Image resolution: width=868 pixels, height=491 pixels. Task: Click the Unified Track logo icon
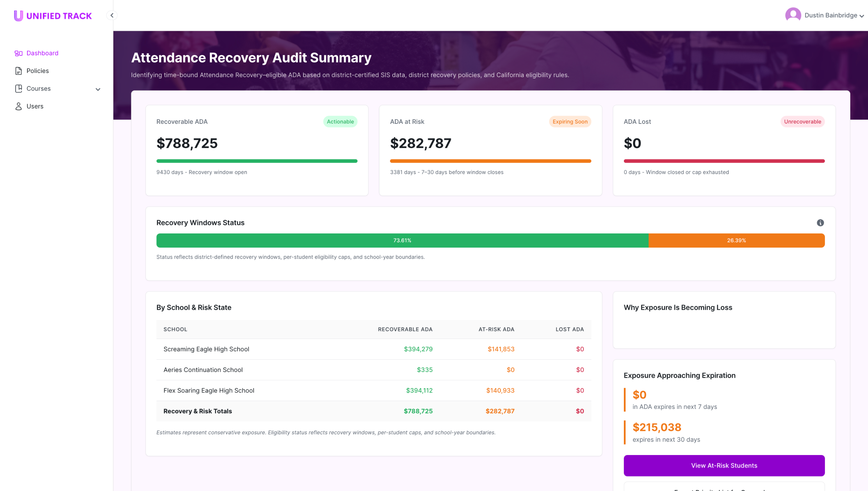18,16
